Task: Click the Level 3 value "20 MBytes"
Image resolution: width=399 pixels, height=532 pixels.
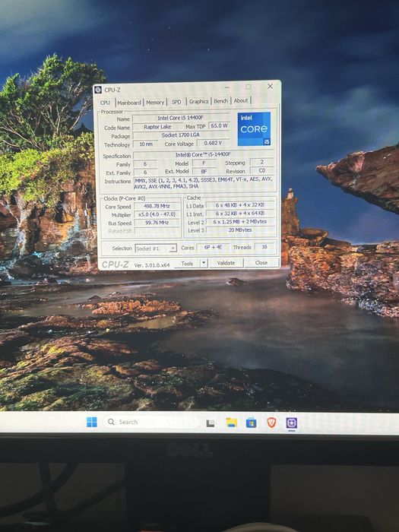Action: (240, 230)
